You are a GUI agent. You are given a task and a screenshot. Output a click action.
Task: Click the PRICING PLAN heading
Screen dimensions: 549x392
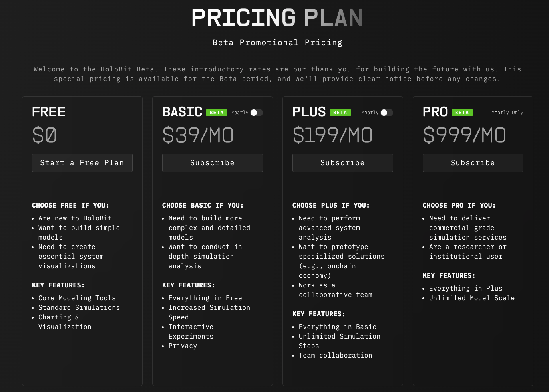(277, 18)
